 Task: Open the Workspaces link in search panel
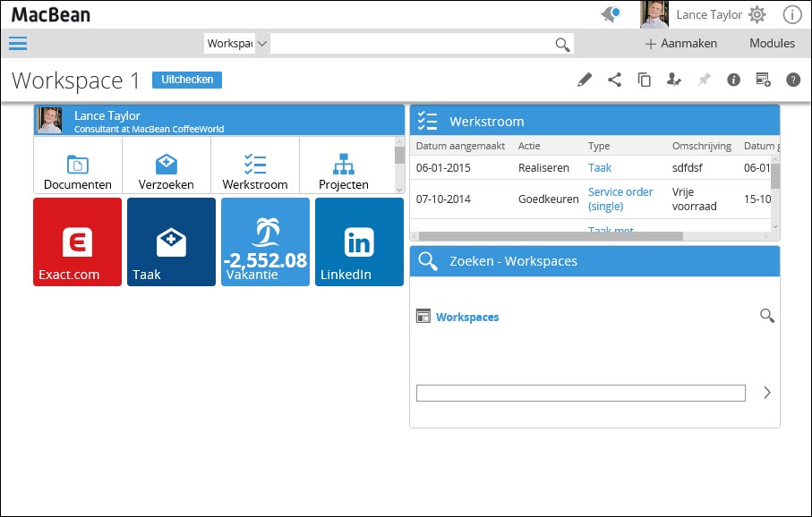click(467, 317)
